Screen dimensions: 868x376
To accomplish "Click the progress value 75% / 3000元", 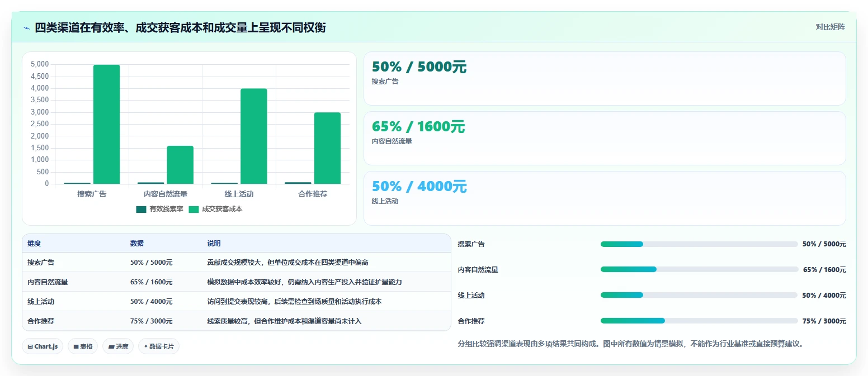I will click(x=824, y=321).
